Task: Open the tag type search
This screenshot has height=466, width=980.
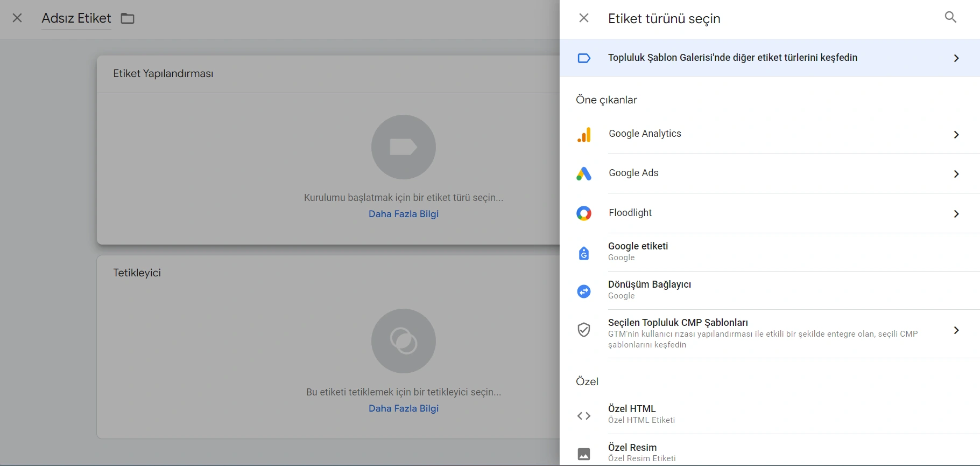Action: point(951,17)
